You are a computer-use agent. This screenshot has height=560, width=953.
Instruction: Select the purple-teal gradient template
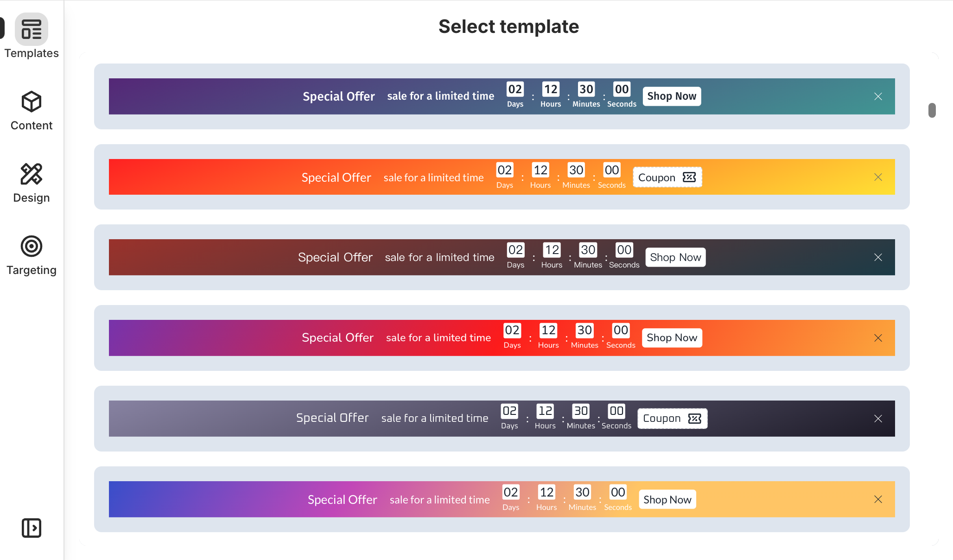[502, 96]
